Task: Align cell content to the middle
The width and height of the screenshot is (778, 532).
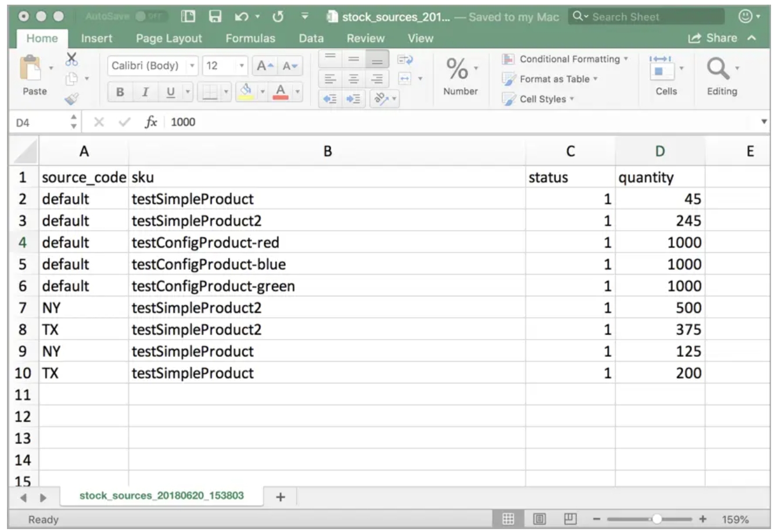Action: (x=353, y=59)
